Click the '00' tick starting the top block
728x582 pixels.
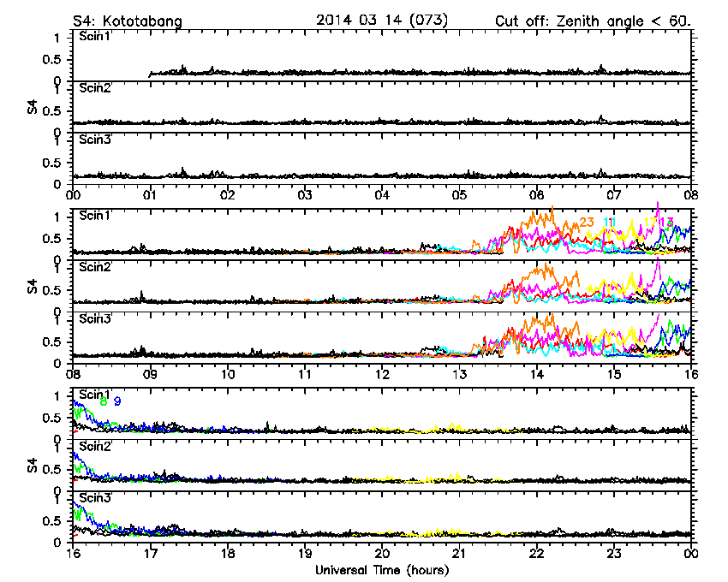coord(73,195)
